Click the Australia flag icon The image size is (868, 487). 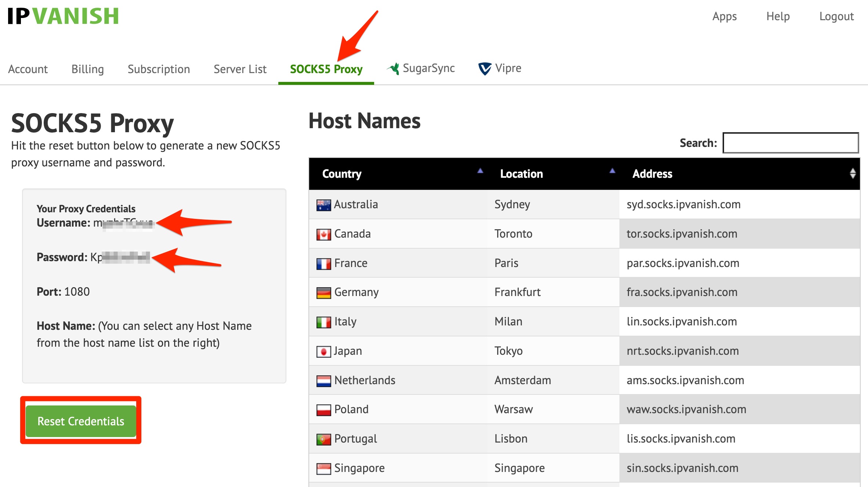tap(323, 205)
